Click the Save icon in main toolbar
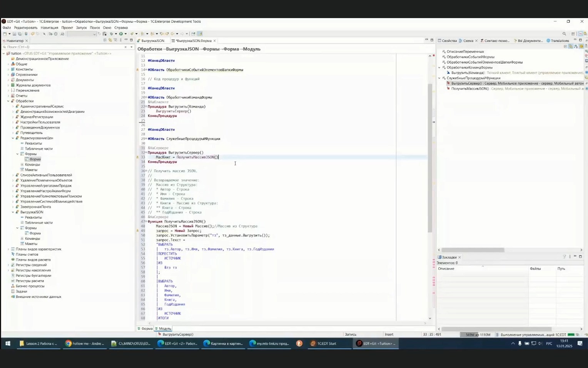This screenshot has height=368, width=588. [x=14, y=34]
